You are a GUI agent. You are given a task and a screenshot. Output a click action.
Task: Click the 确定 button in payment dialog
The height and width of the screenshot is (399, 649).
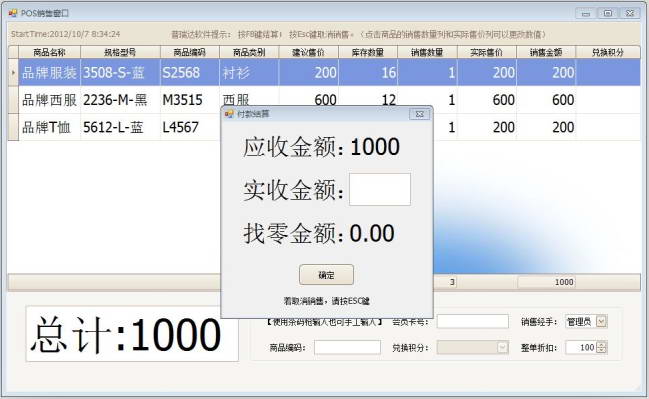coord(326,275)
